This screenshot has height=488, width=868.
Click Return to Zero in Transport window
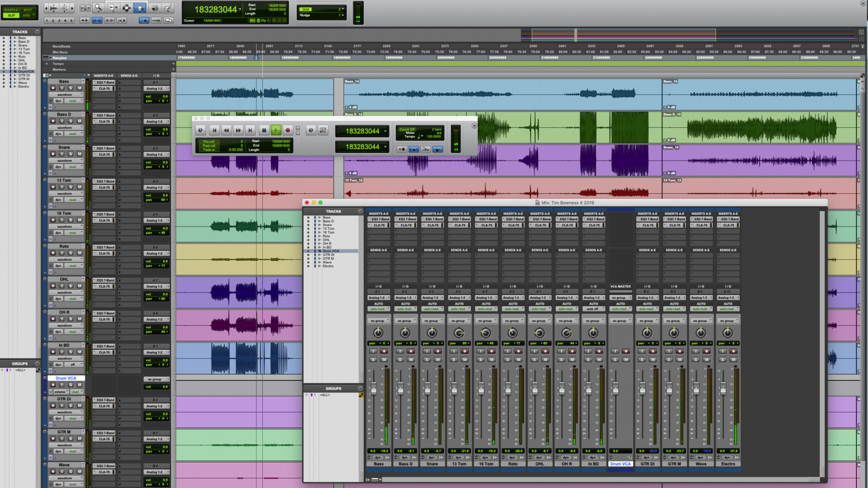(x=214, y=131)
